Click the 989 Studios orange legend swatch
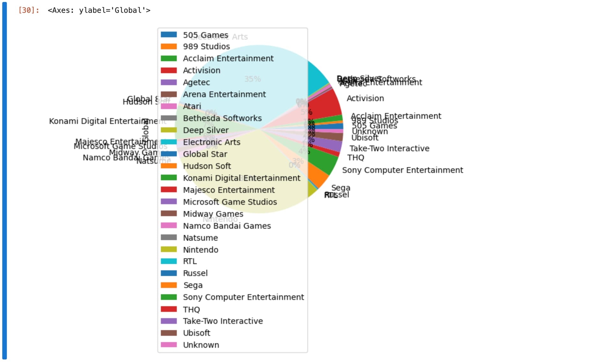Screen dimensions: 612x364 click(169, 46)
